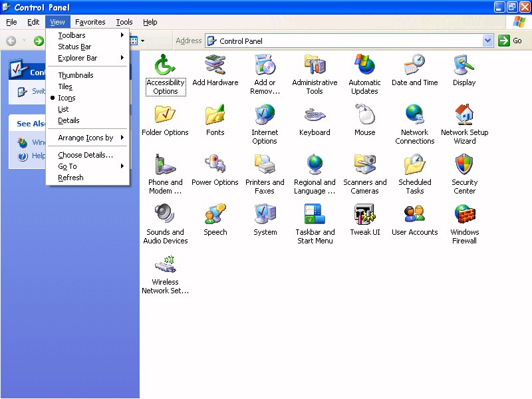
Task: Expand the Go To submenu
Action: coord(88,166)
